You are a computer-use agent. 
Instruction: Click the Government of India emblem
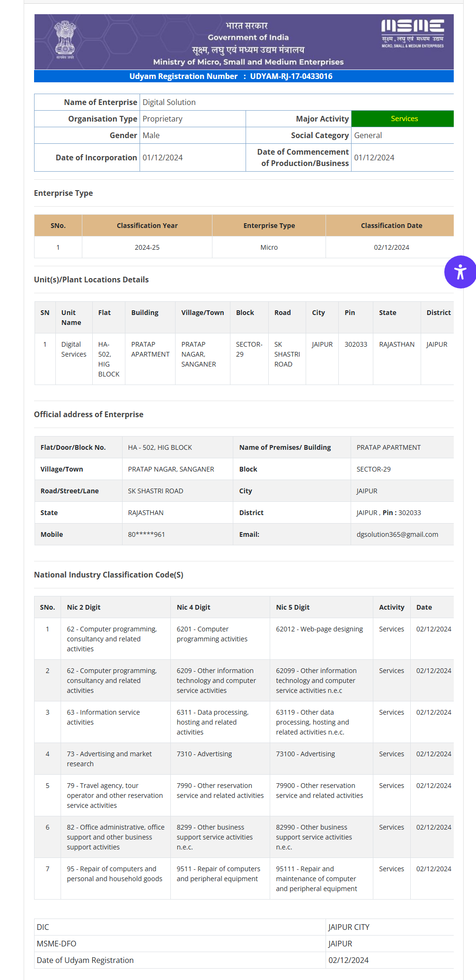[65, 40]
